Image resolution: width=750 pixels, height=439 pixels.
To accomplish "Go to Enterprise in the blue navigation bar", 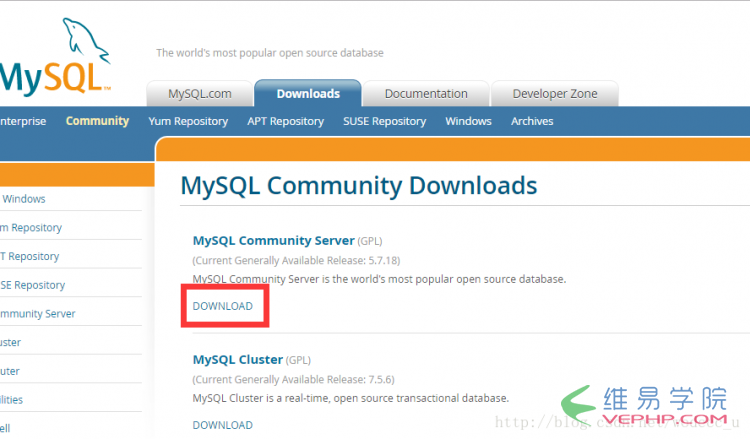I will tap(23, 121).
